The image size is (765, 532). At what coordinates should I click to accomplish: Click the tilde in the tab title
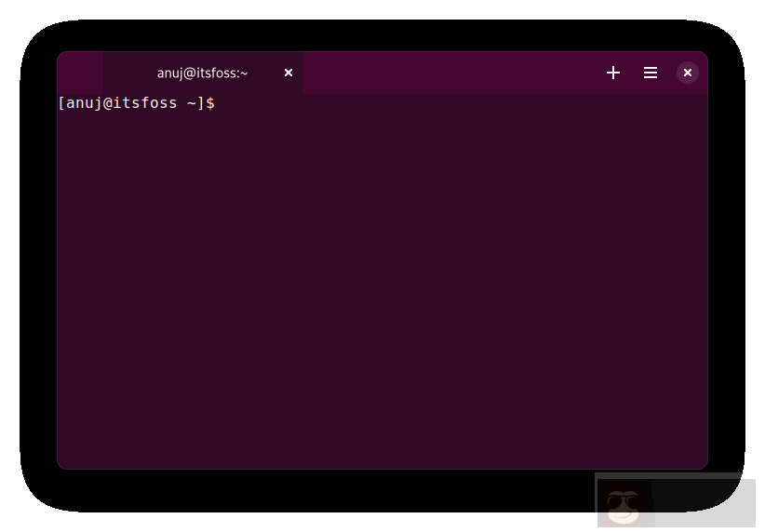click(244, 73)
